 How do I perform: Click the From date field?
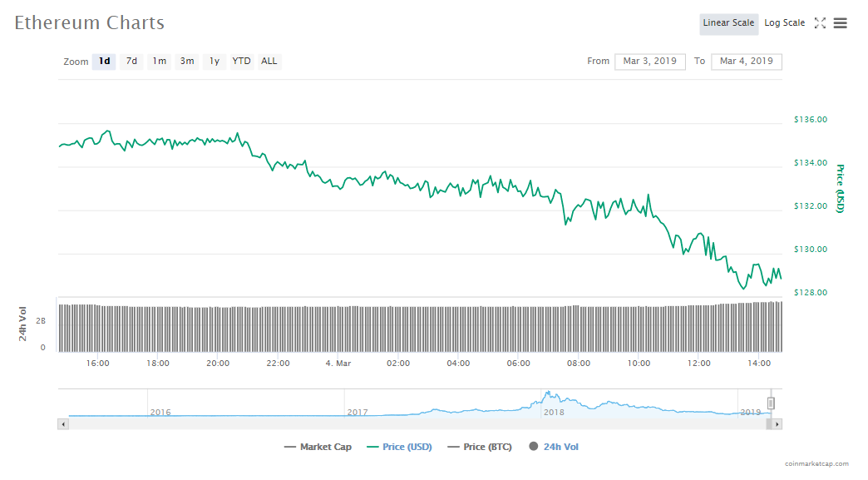pyautogui.click(x=650, y=62)
